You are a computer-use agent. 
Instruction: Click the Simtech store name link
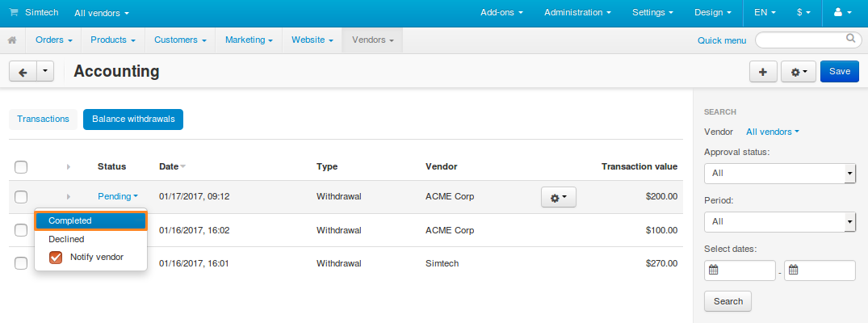point(41,12)
